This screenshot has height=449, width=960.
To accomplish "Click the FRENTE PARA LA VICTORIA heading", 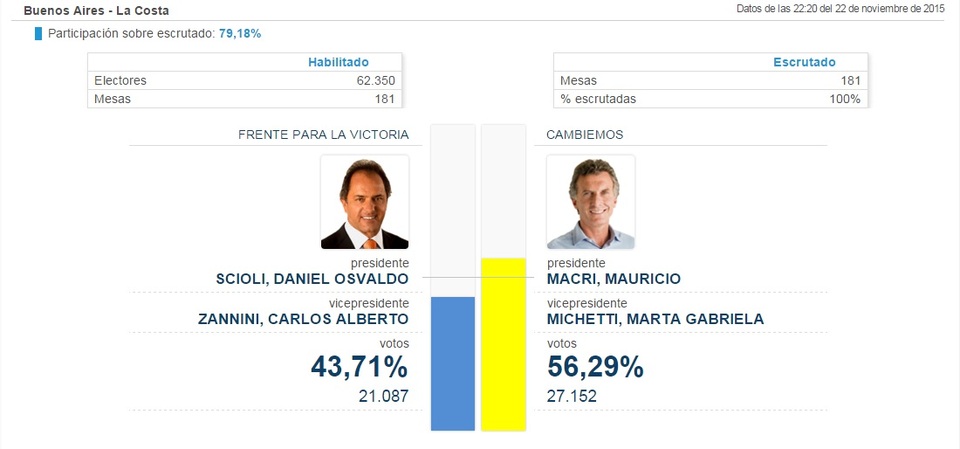I will pos(323,135).
